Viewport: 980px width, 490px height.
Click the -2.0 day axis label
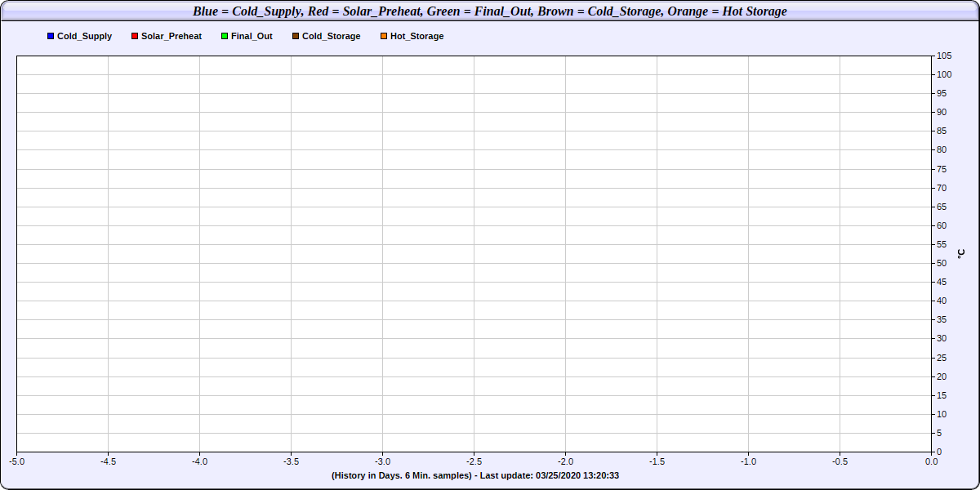point(565,461)
